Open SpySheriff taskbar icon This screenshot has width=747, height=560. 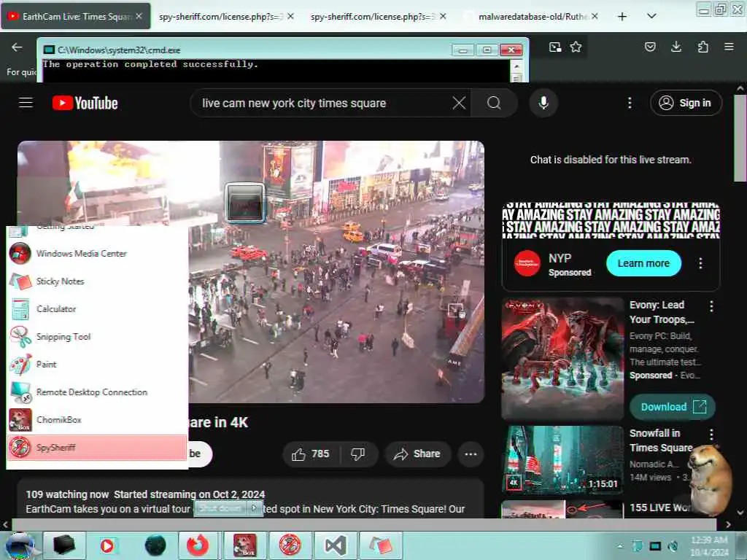(x=290, y=545)
